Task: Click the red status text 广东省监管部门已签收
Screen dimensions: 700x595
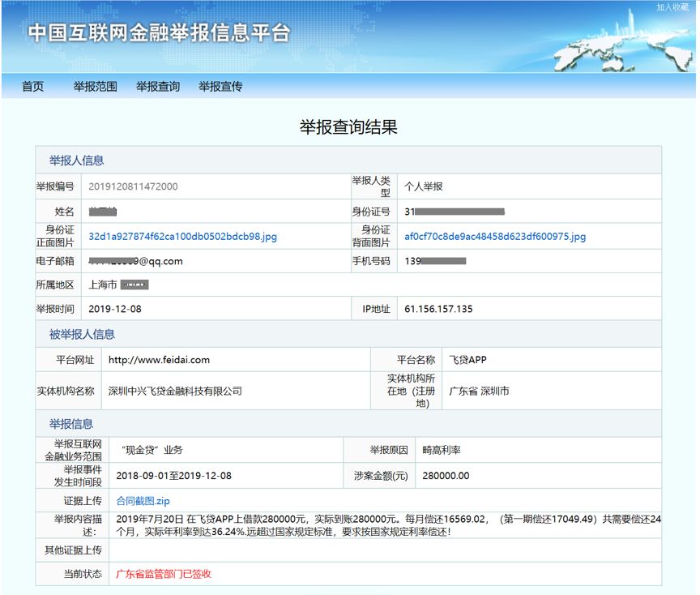Action: point(164,574)
